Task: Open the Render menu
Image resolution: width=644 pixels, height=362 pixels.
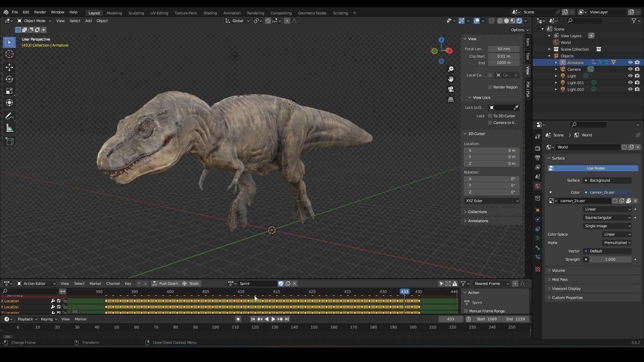Action: coord(40,12)
